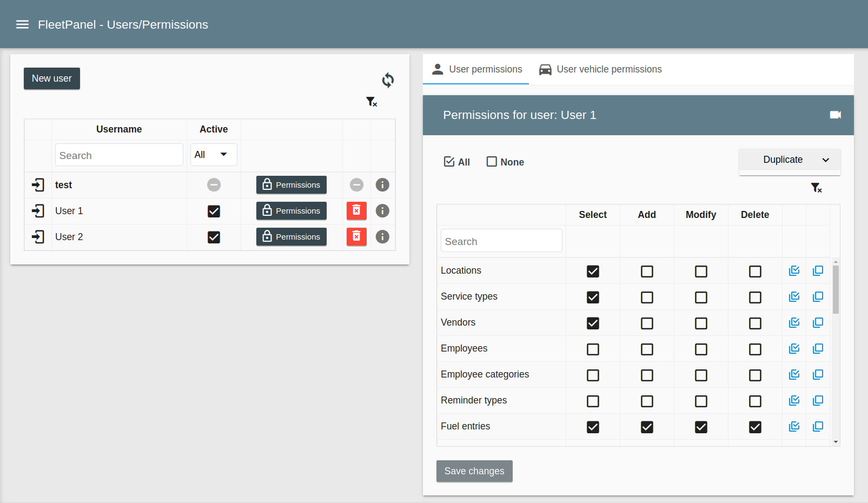The height and width of the screenshot is (503, 868).
Task: Clear filters in the permissions table
Action: [x=816, y=188]
